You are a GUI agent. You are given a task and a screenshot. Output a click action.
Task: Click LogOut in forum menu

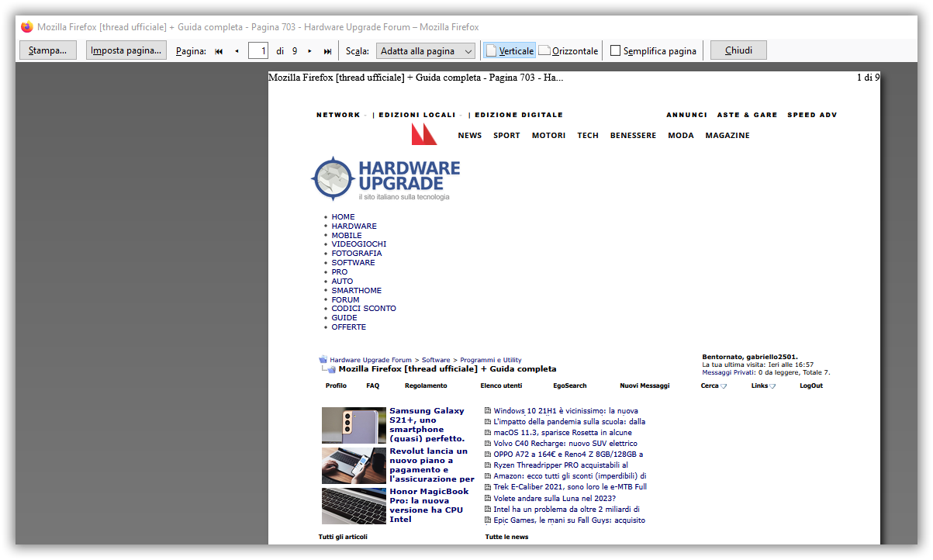pyautogui.click(x=811, y=385)
